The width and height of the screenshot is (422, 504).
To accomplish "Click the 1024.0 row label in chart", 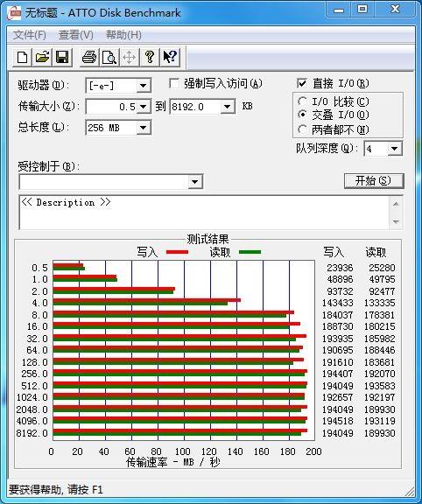I will point(32,397).
